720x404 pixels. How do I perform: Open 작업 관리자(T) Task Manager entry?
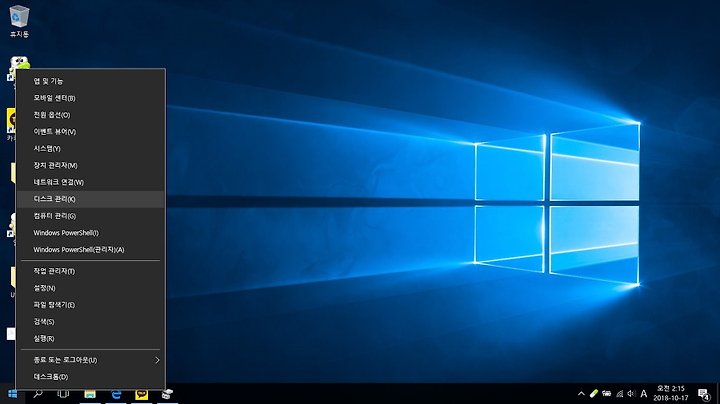[x=90, y=271]
